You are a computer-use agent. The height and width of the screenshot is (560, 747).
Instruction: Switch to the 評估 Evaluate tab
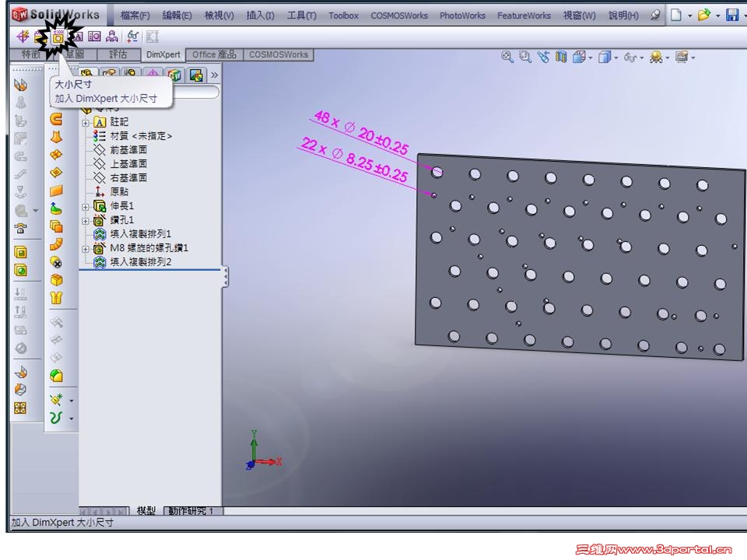coord(118,54)
